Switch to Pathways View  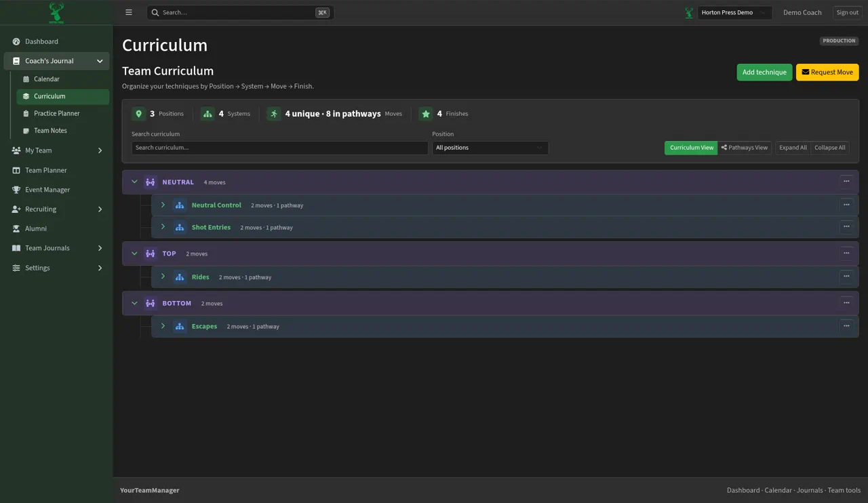[745, 148]
